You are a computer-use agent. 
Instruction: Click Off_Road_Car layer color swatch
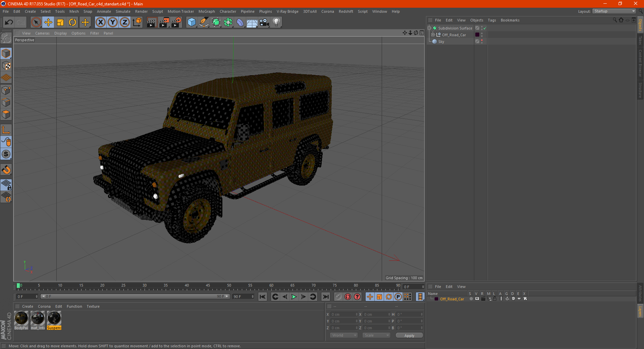point(477,35)
